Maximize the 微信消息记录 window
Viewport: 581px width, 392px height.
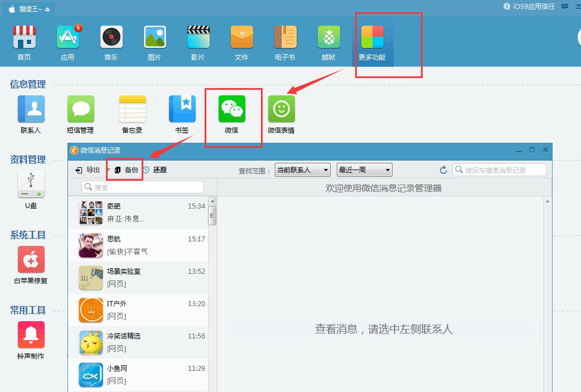point(532,149)
